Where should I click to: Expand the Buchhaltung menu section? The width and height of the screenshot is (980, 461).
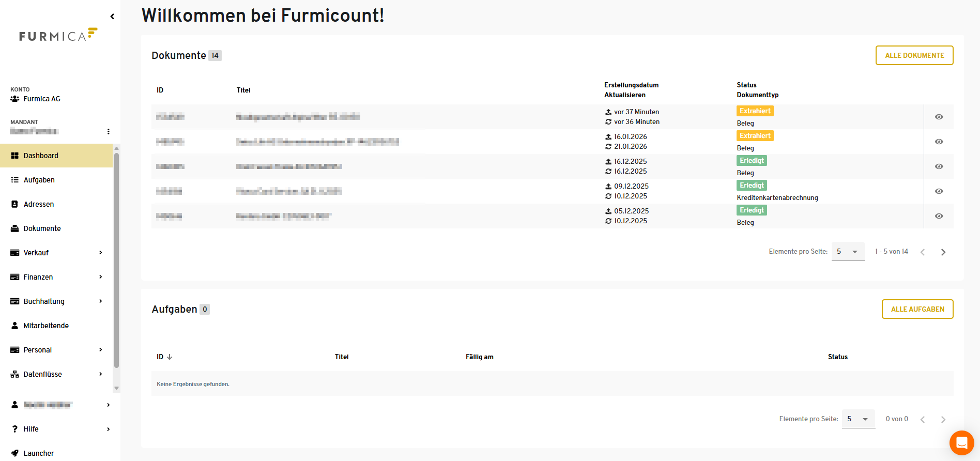(100, 301)
